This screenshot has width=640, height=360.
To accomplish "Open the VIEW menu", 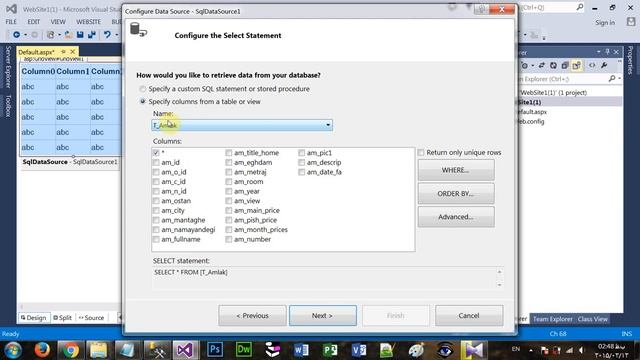I will pos(58,21).
